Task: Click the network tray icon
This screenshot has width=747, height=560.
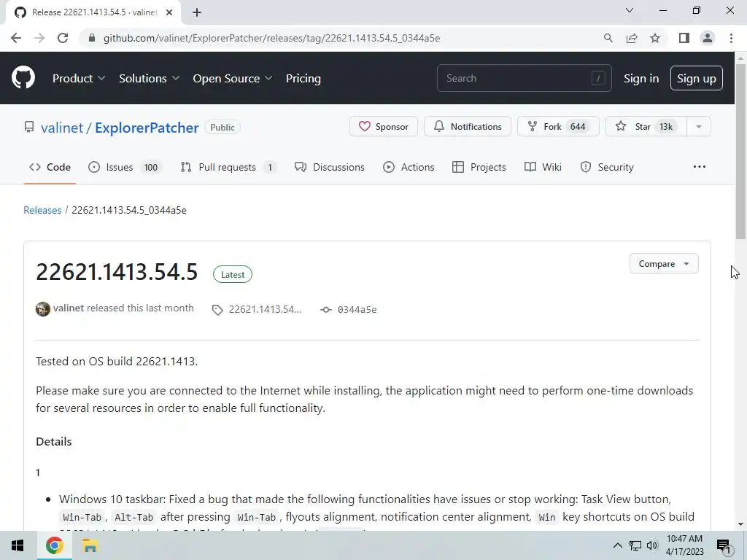Action: [x=635, y=545]
